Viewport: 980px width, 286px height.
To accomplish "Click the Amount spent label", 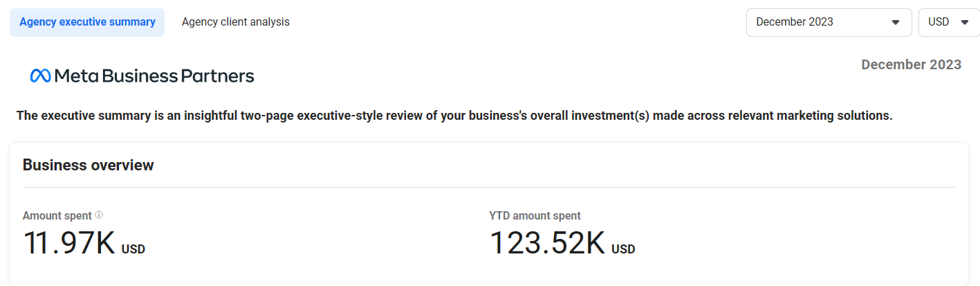I will point(57,215).
